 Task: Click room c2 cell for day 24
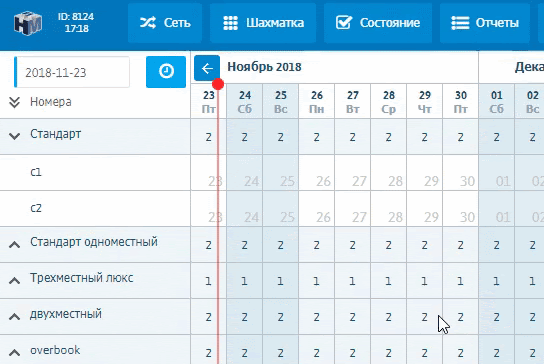(245, 209)
